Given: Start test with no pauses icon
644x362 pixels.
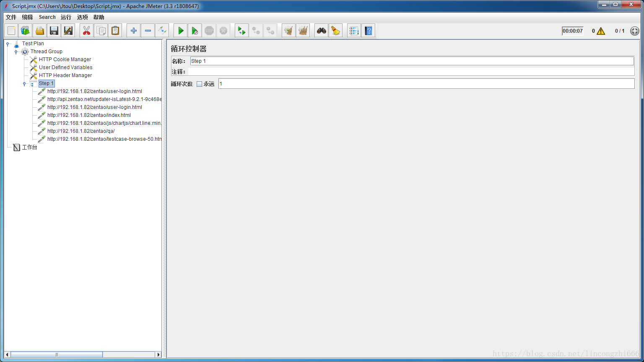Looking at the screenshot, I should 195,31.
